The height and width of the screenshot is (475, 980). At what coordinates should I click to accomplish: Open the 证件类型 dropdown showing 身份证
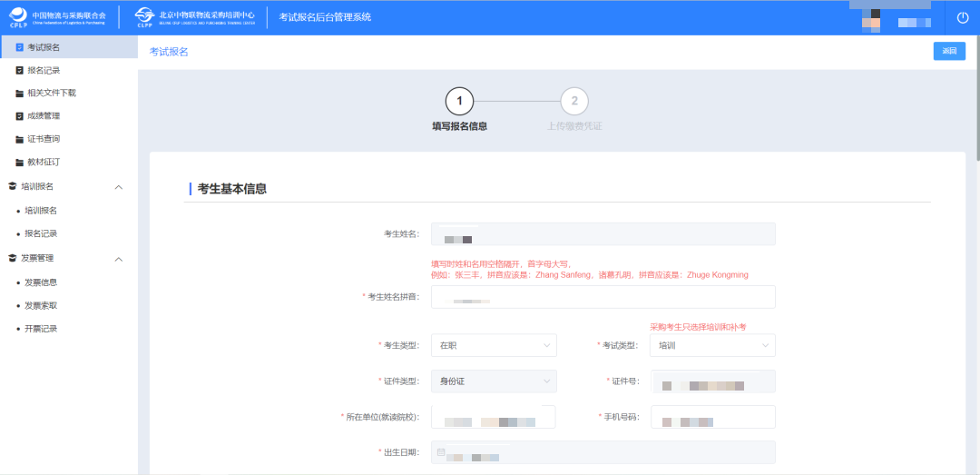[x=494, y=381]
